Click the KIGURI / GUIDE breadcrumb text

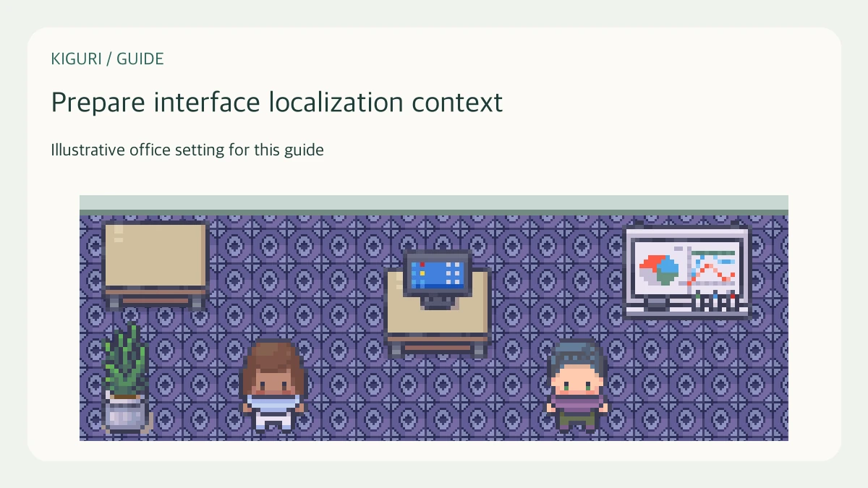(107, 59)
